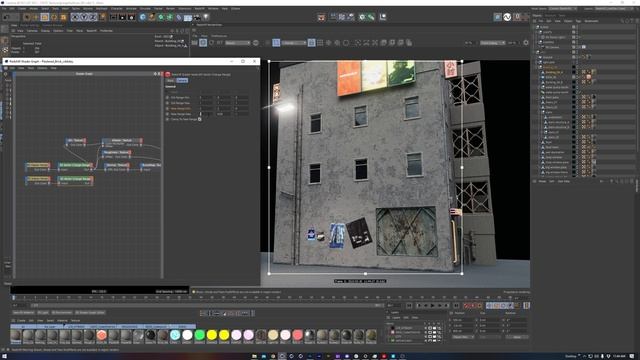Open the Node Space dropdown at top right
The width and height of the screenshot is (640, 360).
(562, 9)
